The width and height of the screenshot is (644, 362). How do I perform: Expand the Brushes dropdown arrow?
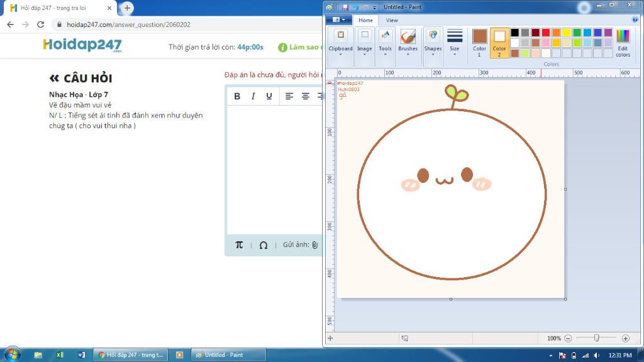coord(408,54)
